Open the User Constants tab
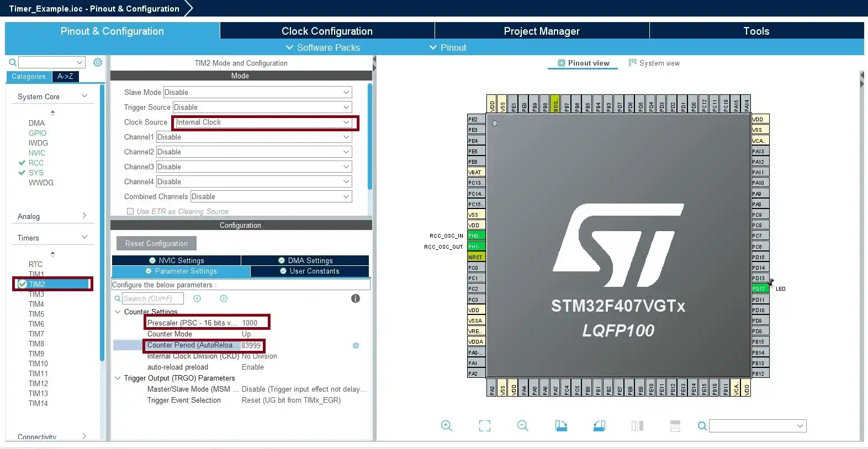Image resolution: width=868 pixels, height=449 pixels. pyautogui.click(x=310, y=271)
